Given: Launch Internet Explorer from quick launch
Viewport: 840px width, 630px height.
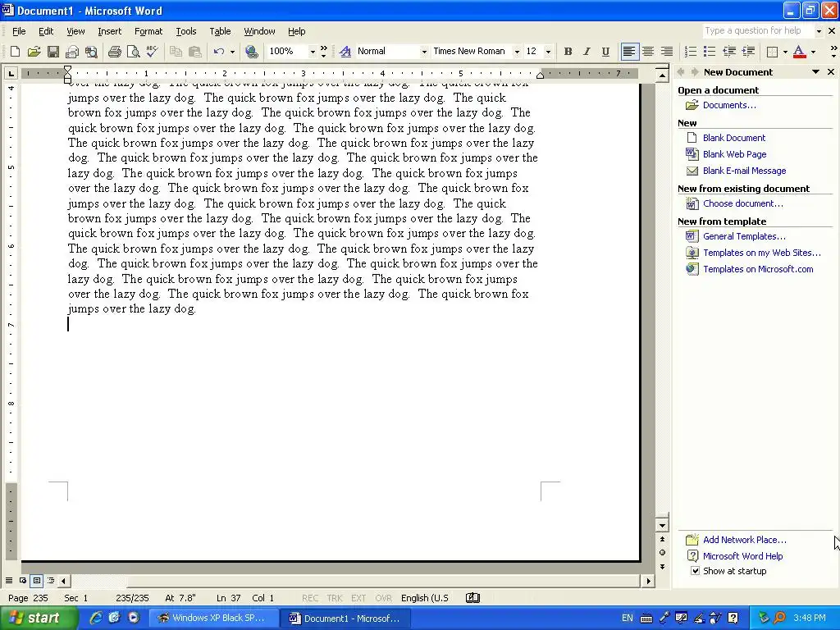Looking at the screenshot, I should [x=95, y=618].
